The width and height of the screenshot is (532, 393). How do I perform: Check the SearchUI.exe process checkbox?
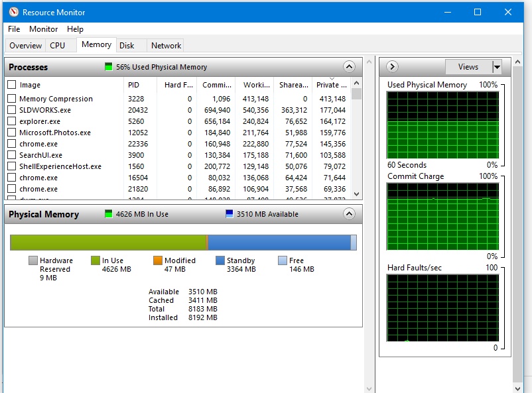(11, 155)
